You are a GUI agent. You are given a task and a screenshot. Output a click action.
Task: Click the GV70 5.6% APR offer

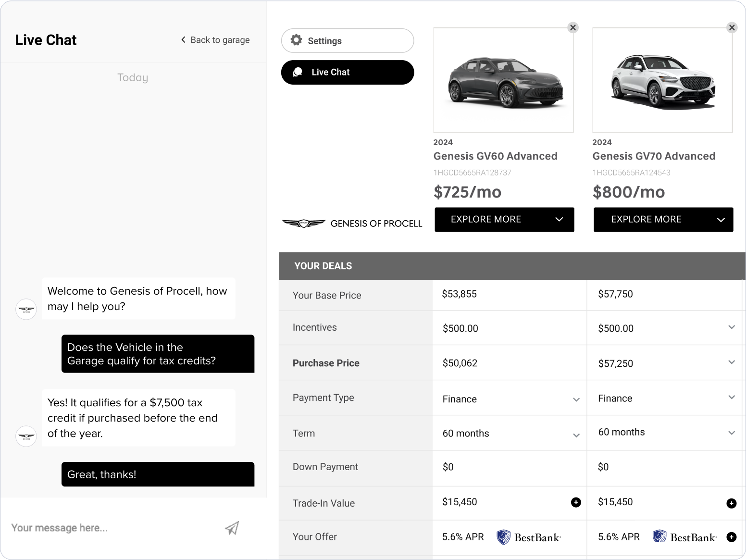[x=619, y=537]
